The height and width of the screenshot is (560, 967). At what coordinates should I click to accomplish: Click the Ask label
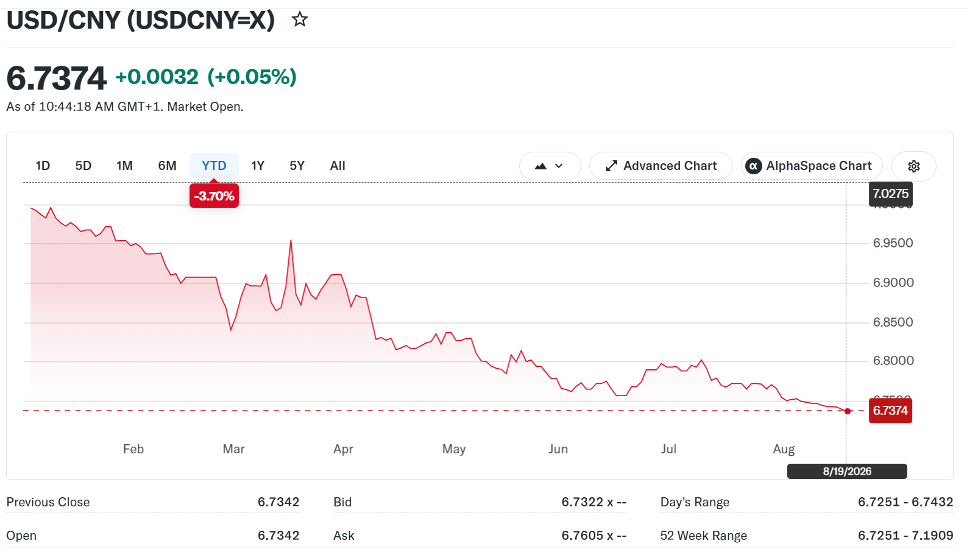coord(344,536)
